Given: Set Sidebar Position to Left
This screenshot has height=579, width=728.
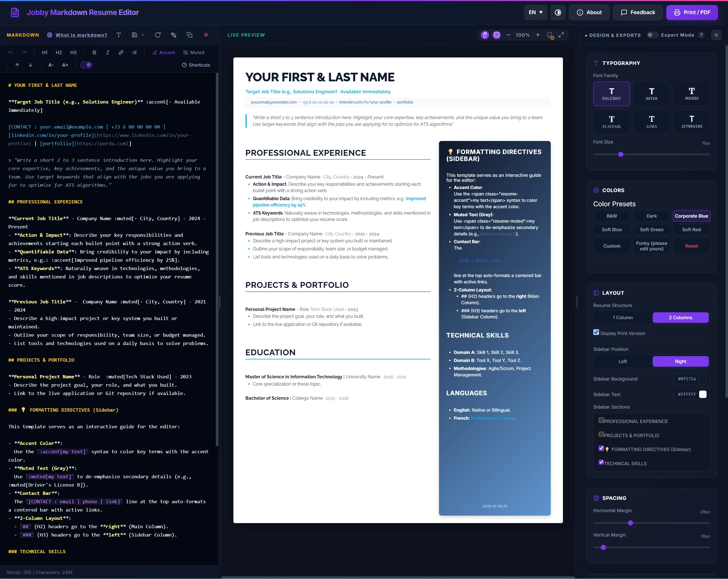Looking at the screenshot, I should pyautogui.click(x=623, y=362).
